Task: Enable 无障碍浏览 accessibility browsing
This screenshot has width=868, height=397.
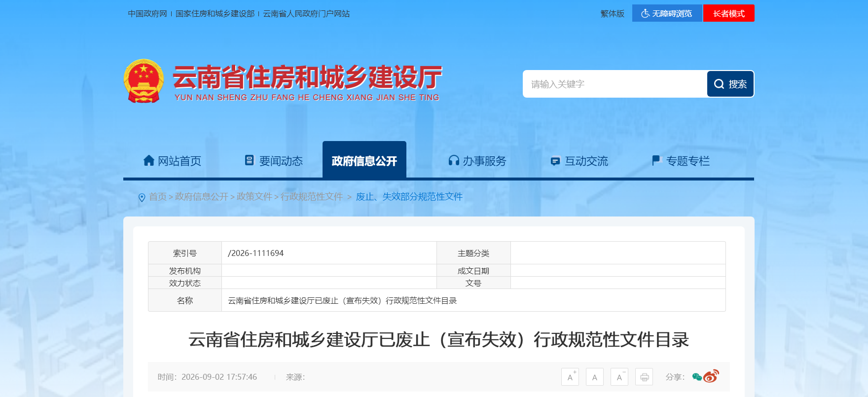Action: (x=667, y=13)
